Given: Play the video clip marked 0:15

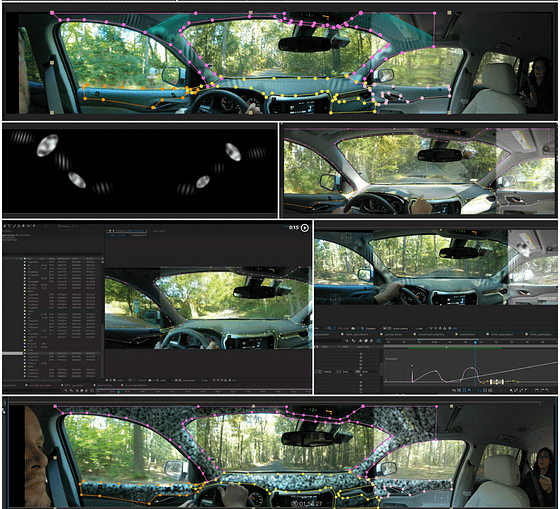Looking at the screenshot, I should (305, 228).
